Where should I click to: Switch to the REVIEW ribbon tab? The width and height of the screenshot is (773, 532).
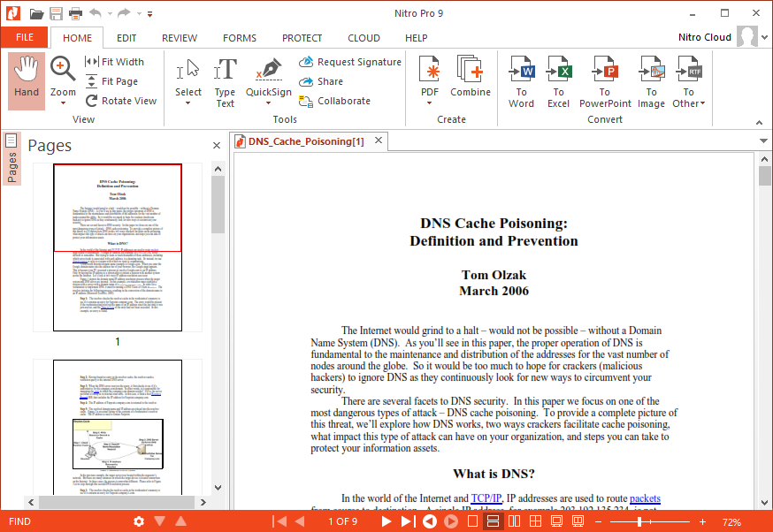[180, 37]
